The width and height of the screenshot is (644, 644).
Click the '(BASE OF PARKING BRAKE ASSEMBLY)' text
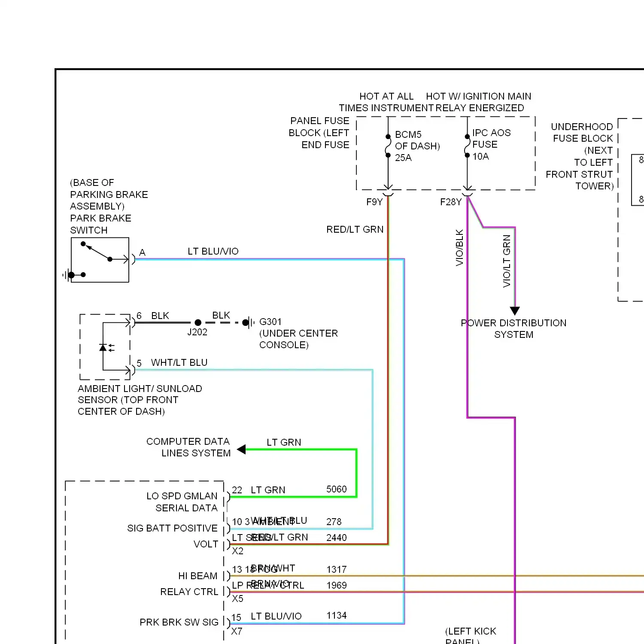pyautogui.click(x=109, y=194)
